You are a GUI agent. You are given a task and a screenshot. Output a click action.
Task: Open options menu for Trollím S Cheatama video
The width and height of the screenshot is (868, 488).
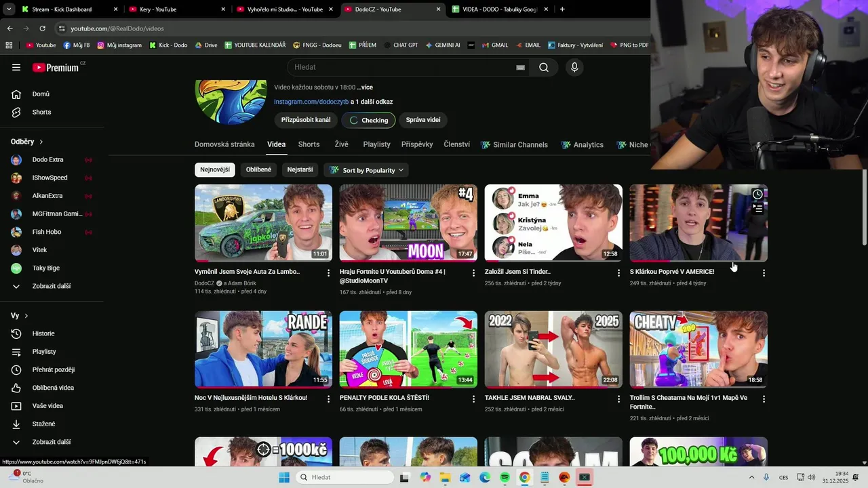click(x=764, y=399)
